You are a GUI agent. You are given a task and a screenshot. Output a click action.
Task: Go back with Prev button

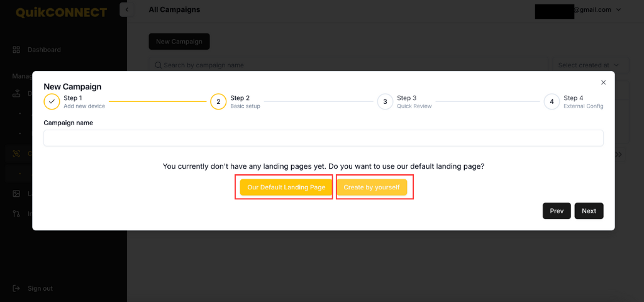557,211
